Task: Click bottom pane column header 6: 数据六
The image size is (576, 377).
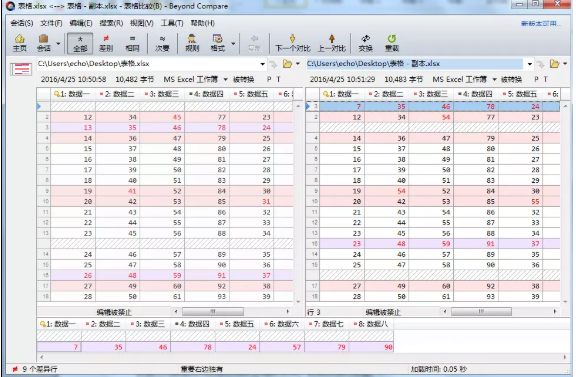Action: (282, 324)
